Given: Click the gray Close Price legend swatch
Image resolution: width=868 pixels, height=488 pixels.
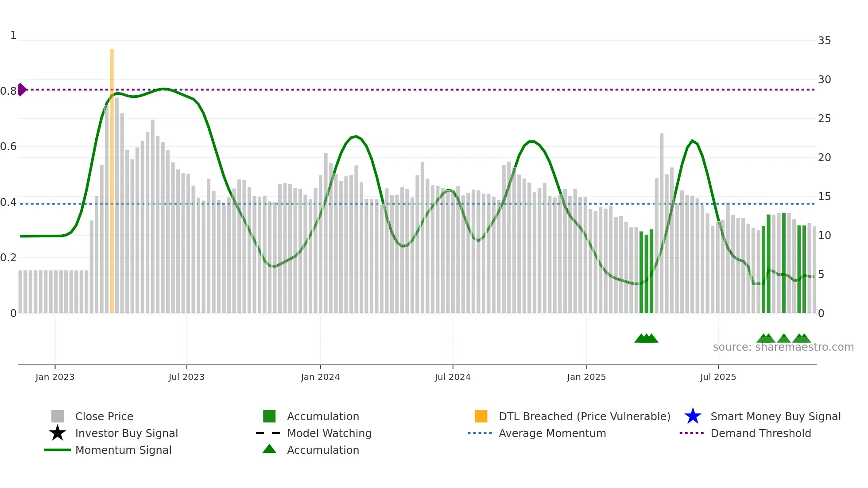Looking at the screenshot, I should pyautogui.click(x=58, y=416).
